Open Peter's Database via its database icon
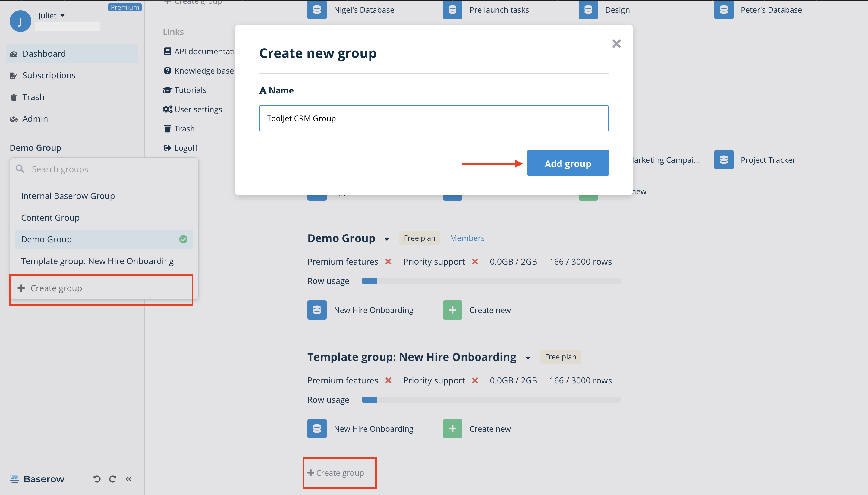This screenshot has height=495, width=868. (x=723, y=10)
